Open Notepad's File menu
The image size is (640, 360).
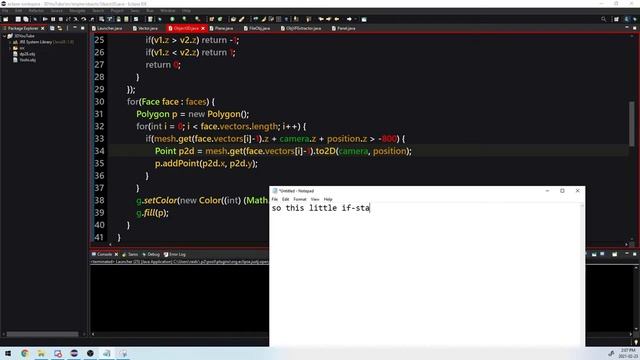tap(275, 199)
